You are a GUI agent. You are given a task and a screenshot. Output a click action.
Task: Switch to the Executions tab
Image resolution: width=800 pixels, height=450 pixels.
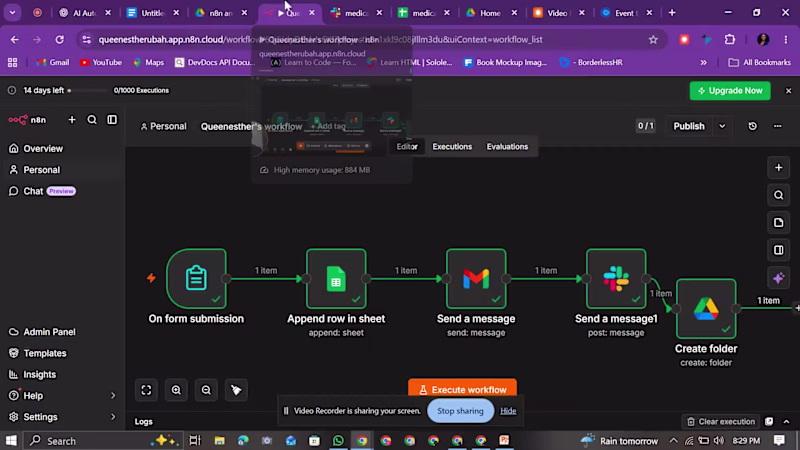tap(452, 146)
